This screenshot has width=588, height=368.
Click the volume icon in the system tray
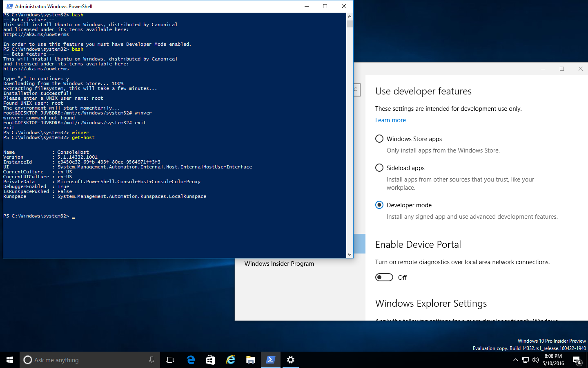coord(535,360)
